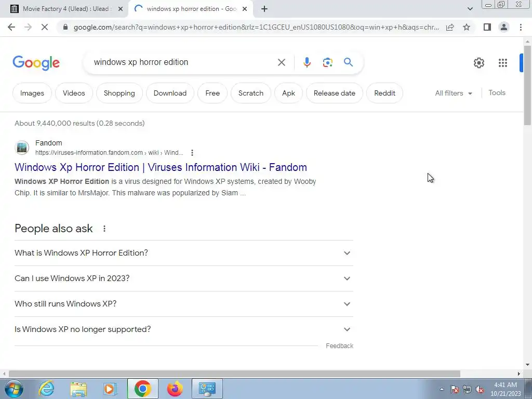Open search Tools
The height and width of the screenshot is (399, 532).
(x=497, y=92)
